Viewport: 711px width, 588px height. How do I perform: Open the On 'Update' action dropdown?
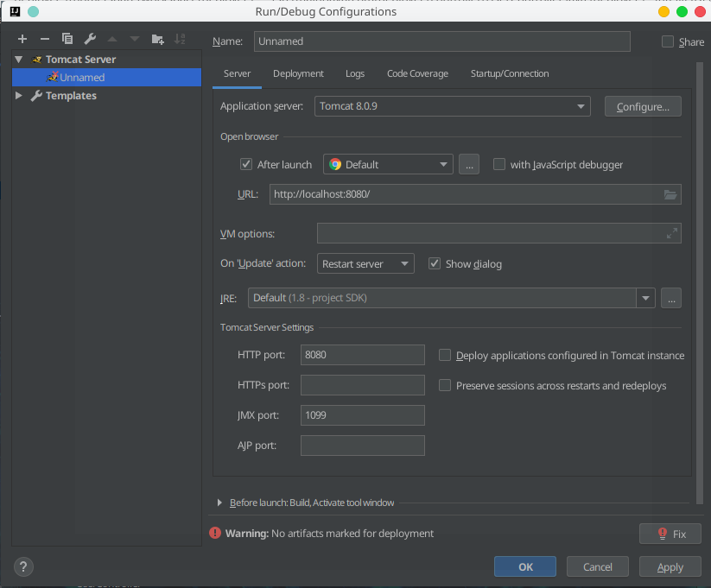click(365, 263)
